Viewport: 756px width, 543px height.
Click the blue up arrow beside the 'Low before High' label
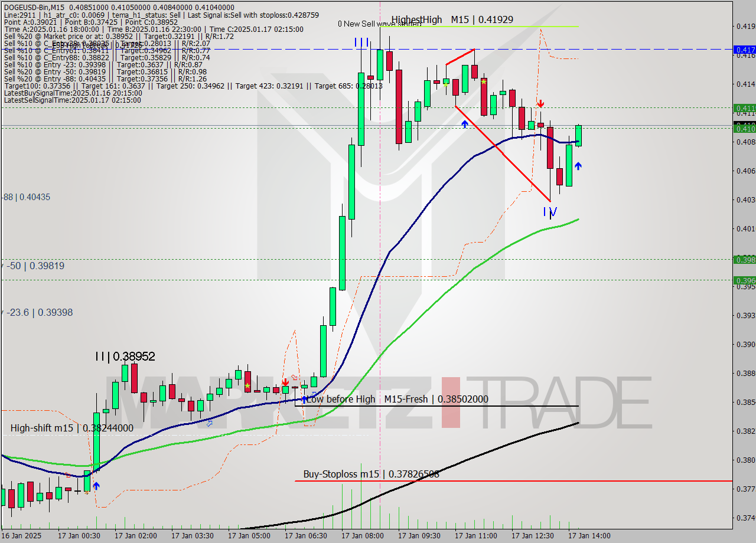[304, 400]
